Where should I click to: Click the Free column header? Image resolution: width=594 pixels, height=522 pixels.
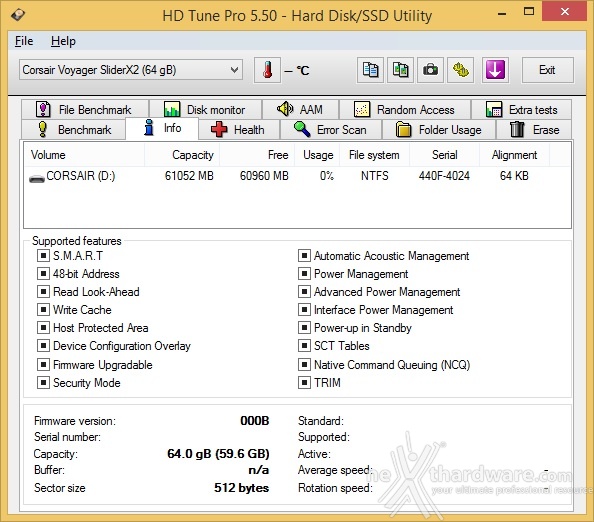[257, 155]
